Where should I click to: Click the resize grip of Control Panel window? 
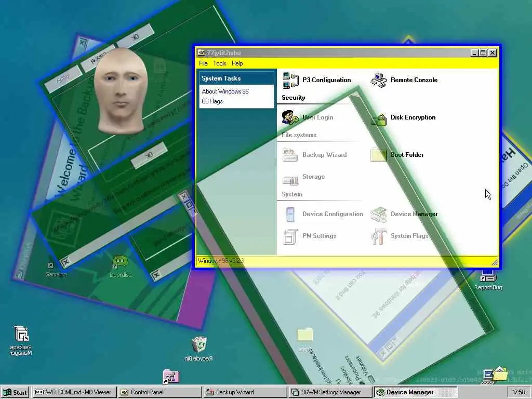point(495,262)
